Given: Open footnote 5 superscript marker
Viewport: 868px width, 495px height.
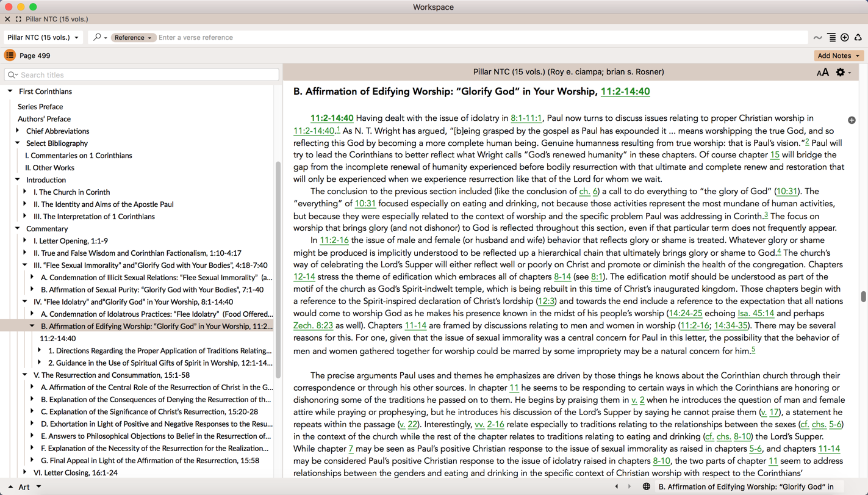Looking at the screenshot, I should (753, 349).
